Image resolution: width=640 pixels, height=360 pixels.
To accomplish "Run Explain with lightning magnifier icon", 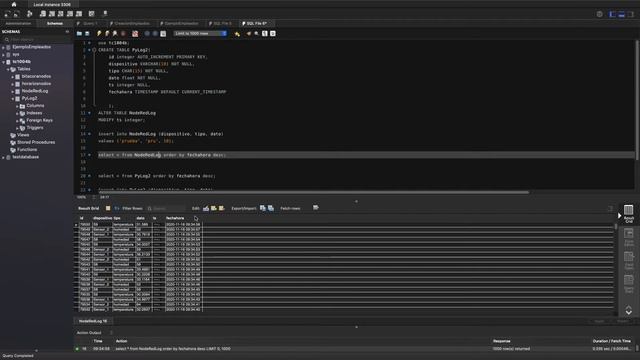I will [115, 33].
